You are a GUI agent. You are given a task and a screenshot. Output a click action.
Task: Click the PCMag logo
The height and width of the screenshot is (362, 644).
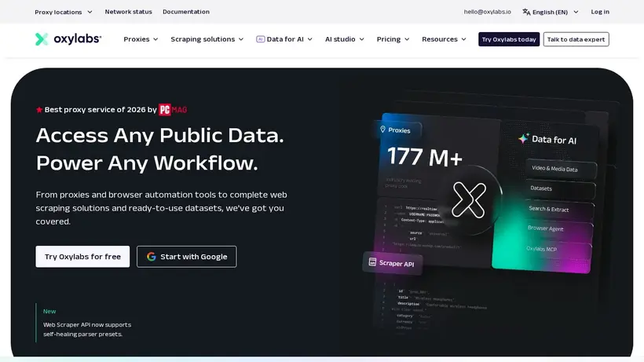(x=173, y=110)
